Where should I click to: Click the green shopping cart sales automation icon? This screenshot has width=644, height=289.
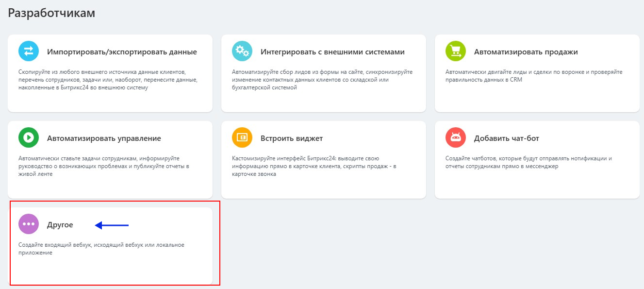[455, 51]
